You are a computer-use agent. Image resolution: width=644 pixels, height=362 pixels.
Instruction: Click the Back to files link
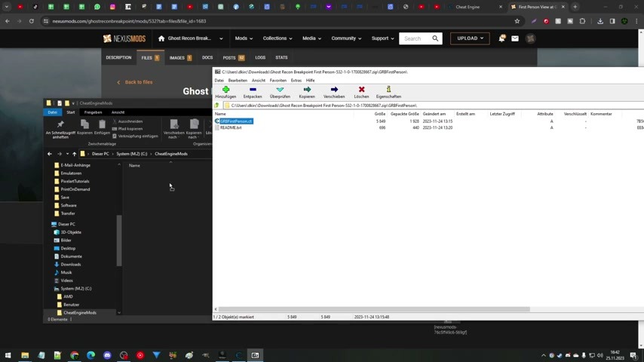click(135, 82)
